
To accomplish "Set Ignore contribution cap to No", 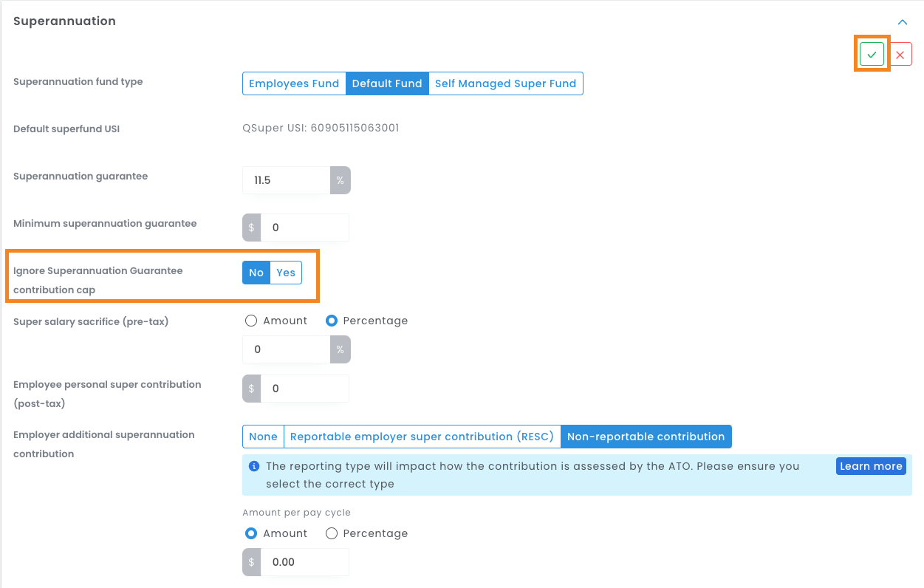I will click(256, 273).
